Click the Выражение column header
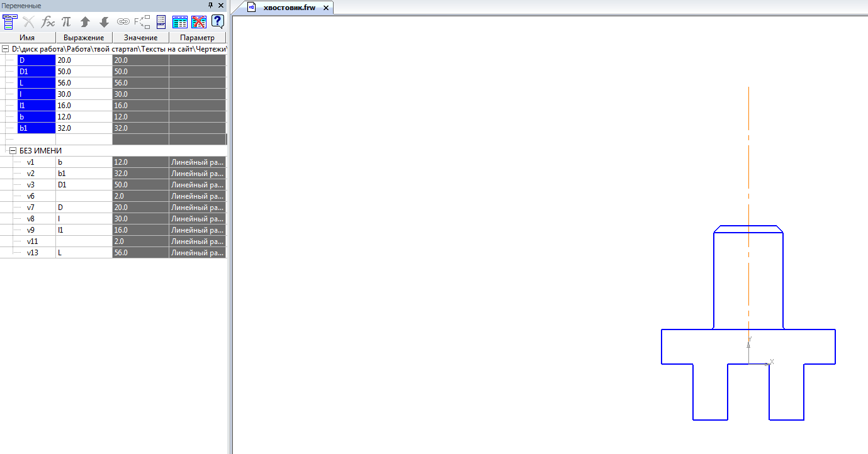868x454 pixels. [84, 38]
